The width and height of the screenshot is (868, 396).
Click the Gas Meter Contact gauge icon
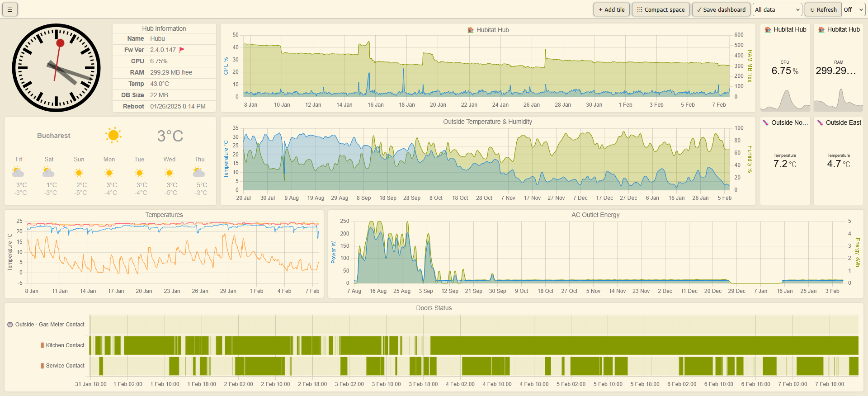coord(10,325)
